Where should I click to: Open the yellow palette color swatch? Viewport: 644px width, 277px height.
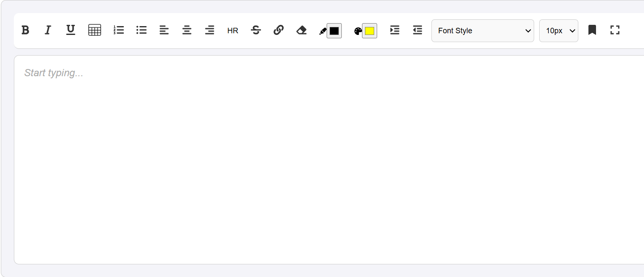pyautogui.click(x=370, y=31)
